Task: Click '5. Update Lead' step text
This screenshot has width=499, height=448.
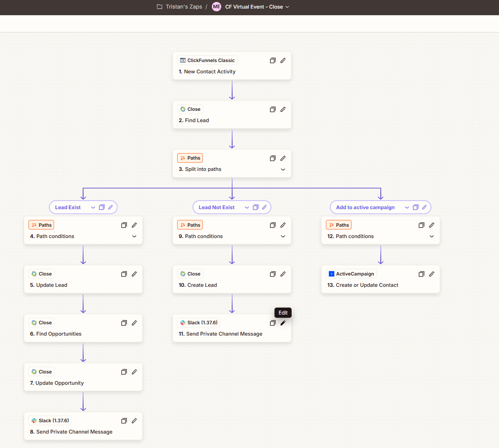Action: tap(49, 285)
